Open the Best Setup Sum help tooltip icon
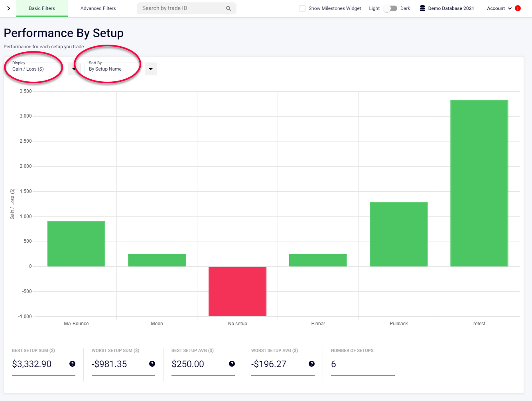The image size is (532, 401). click(72, 364)
